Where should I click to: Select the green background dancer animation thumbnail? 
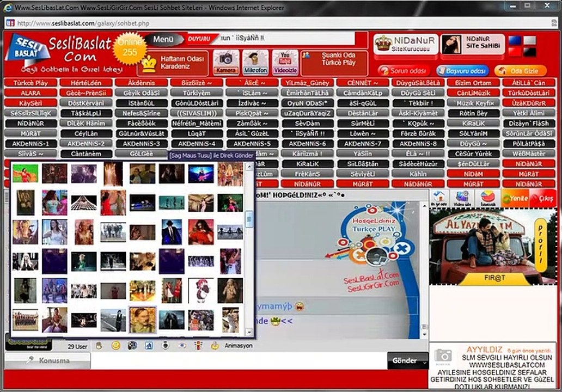26,174
